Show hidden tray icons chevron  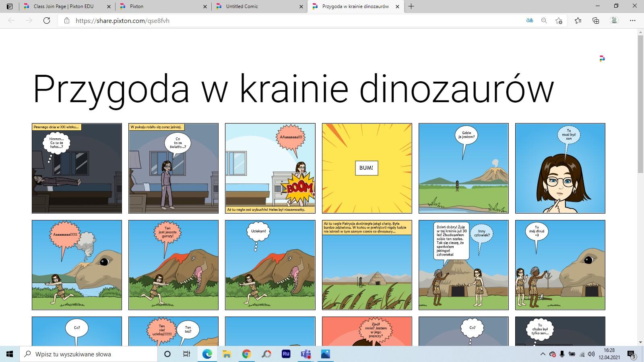point(543,354)
